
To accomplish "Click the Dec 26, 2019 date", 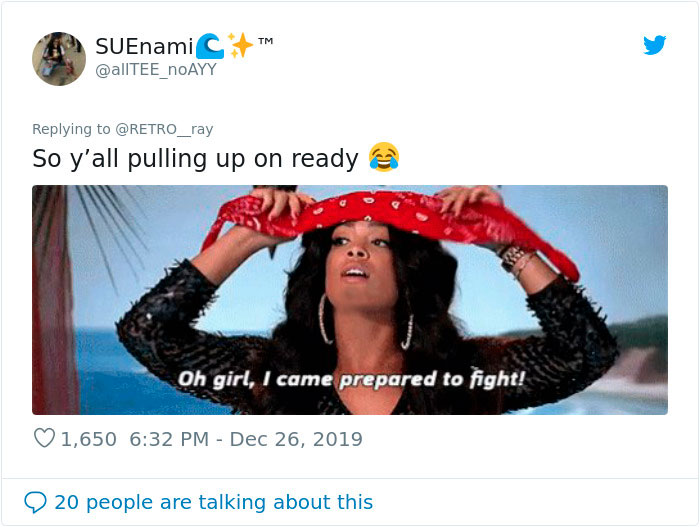I will [296, 439].
